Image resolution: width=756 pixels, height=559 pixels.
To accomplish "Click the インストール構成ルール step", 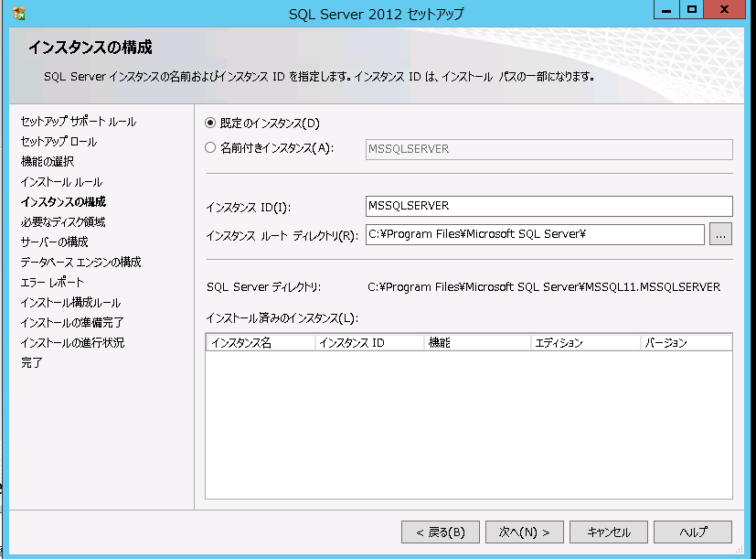I will [70, 302].
